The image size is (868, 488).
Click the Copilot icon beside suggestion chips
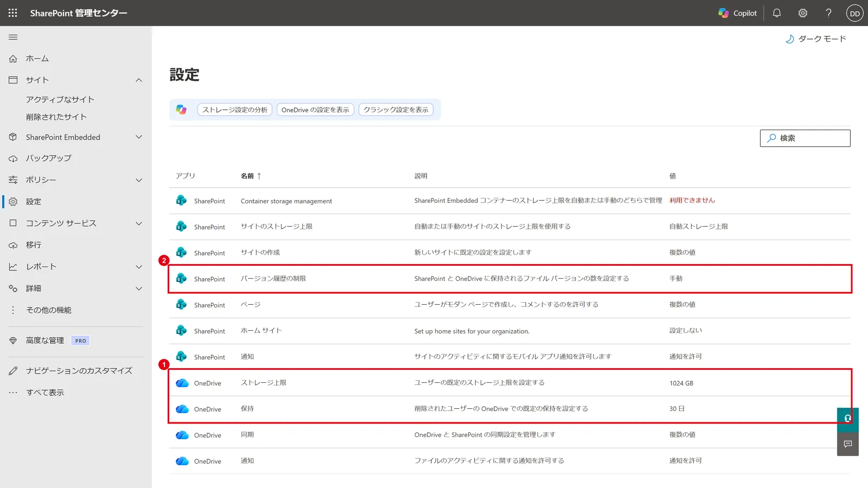[x=181, y=110]
